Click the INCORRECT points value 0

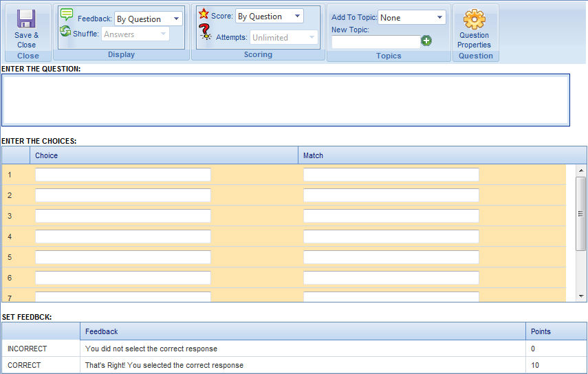[533, 349]
